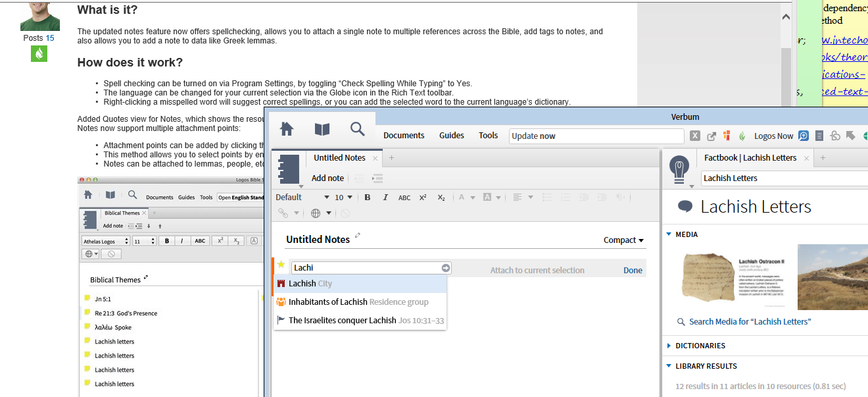The image size is (868, 397).
Task: Select Lachish City suggestion
Action: tap(360, 284)
